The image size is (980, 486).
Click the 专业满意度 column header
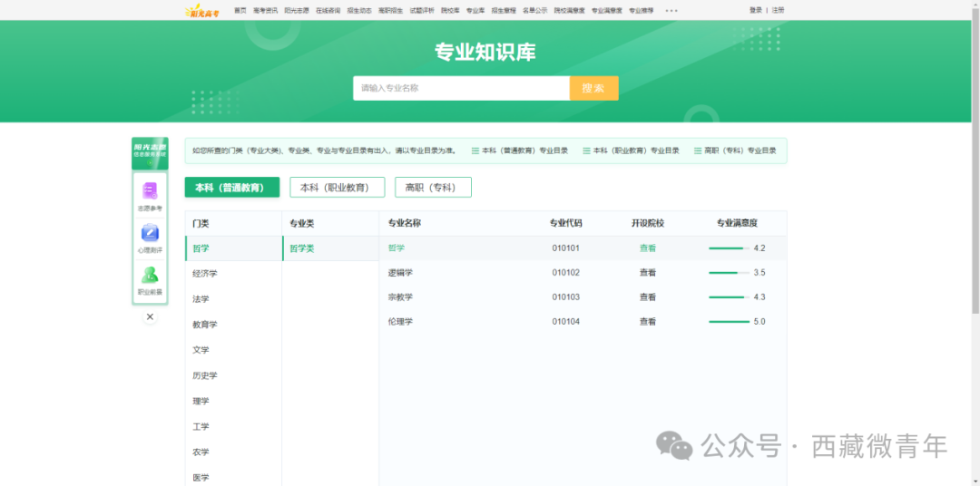pos(737,223)
